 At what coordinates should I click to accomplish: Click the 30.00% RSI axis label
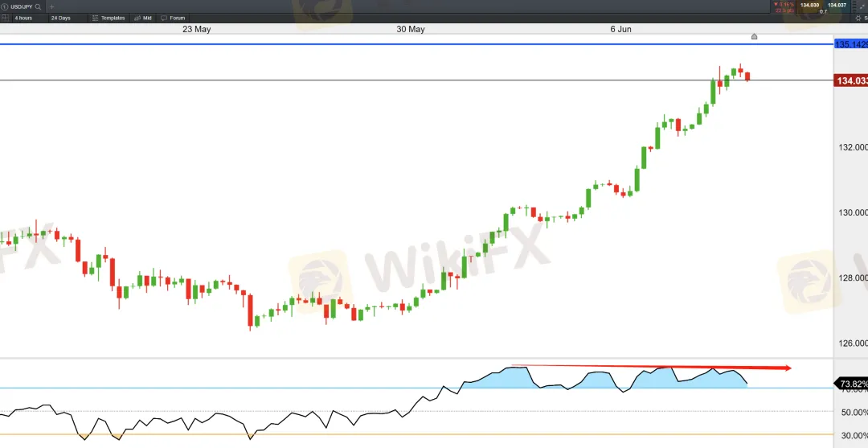coord(854,434)
